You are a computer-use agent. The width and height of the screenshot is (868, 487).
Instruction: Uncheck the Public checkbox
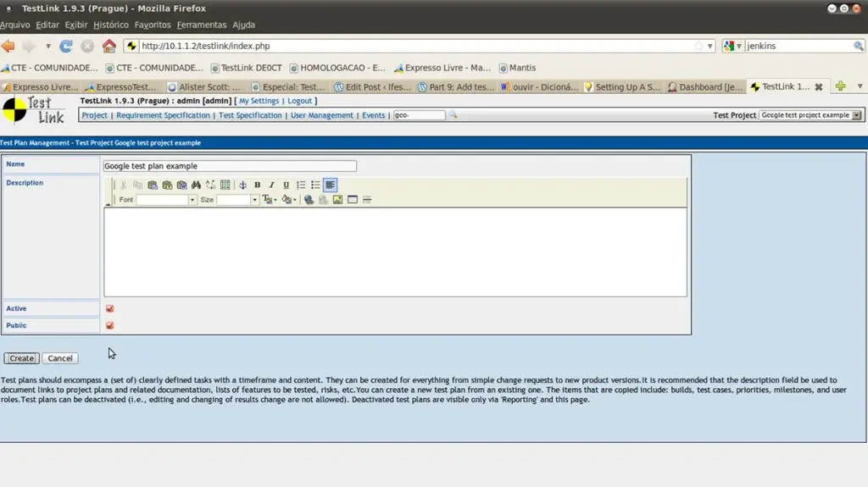(x=109, y=325)
